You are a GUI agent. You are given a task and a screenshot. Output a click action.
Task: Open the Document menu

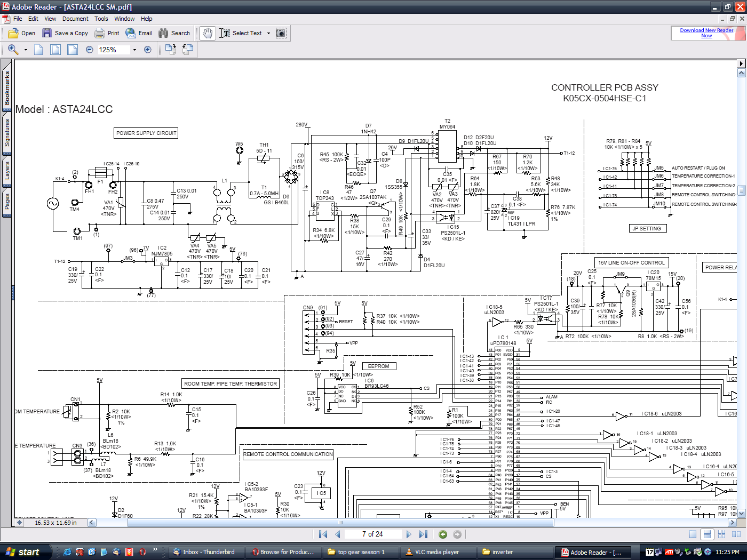tap(75, 19)
